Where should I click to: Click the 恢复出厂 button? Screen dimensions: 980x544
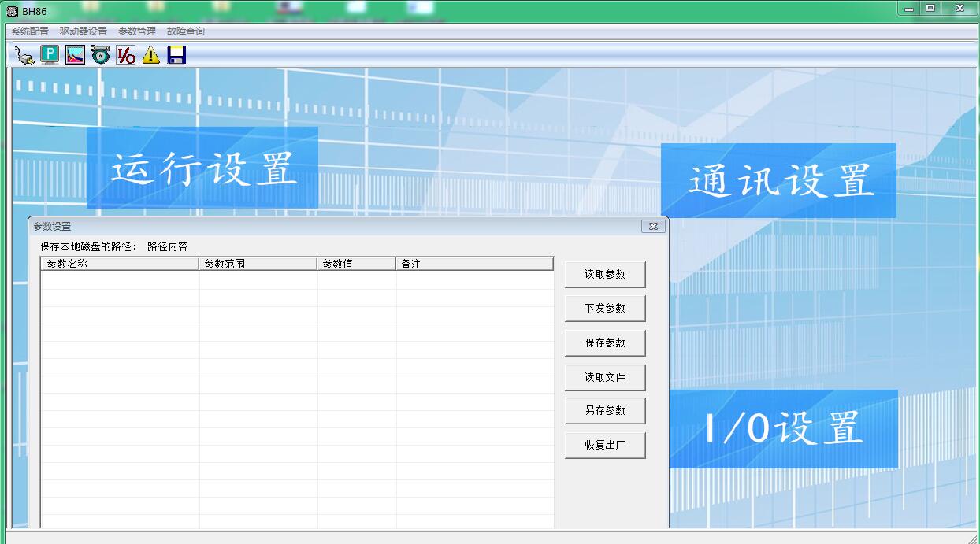click(605, 446)
